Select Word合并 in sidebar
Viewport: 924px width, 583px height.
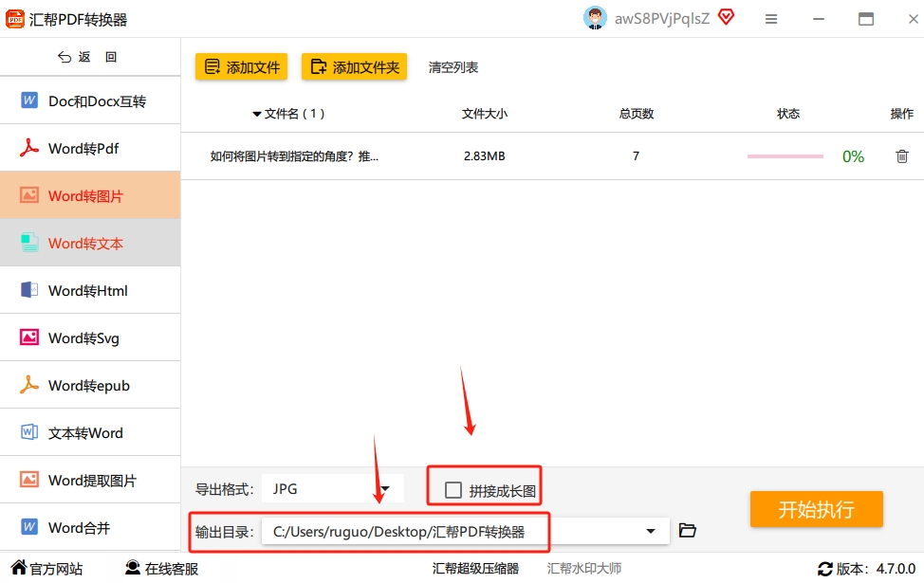point(90,528)
